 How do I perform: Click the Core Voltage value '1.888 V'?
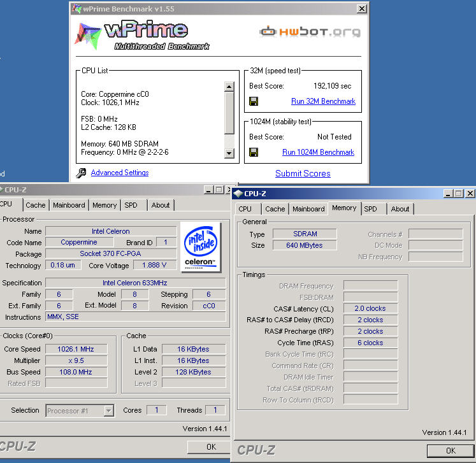coord(154,265)
